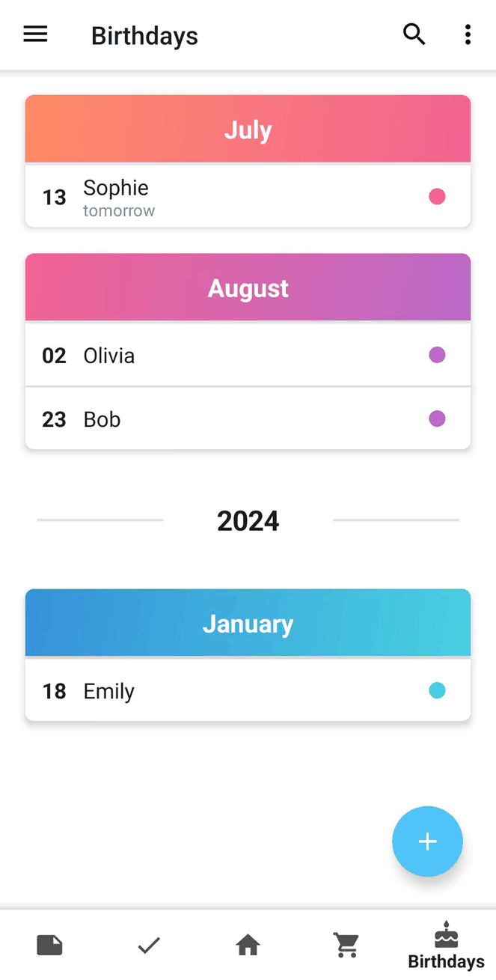The width and height of the screenshot is (496, 980).
Task: Open the navigation drawer menu
Action: coord(35,34)
